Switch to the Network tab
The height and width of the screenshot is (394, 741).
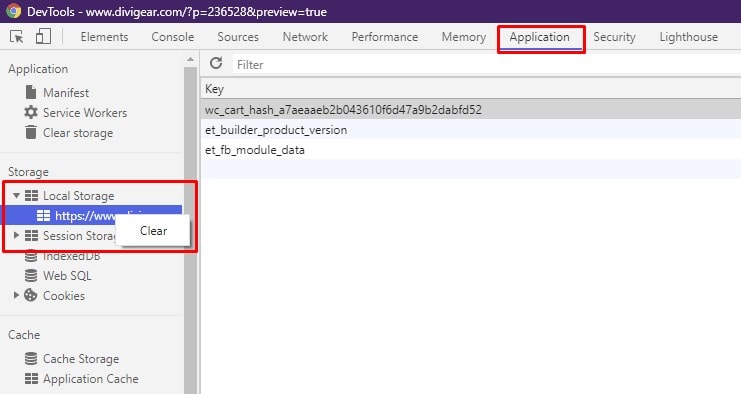pyautogui.click(x=305, y=37)
